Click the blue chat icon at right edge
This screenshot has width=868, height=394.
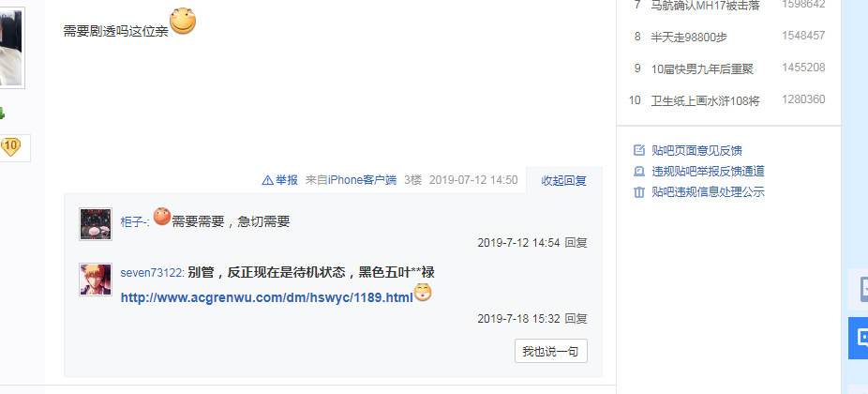point(860,338)
